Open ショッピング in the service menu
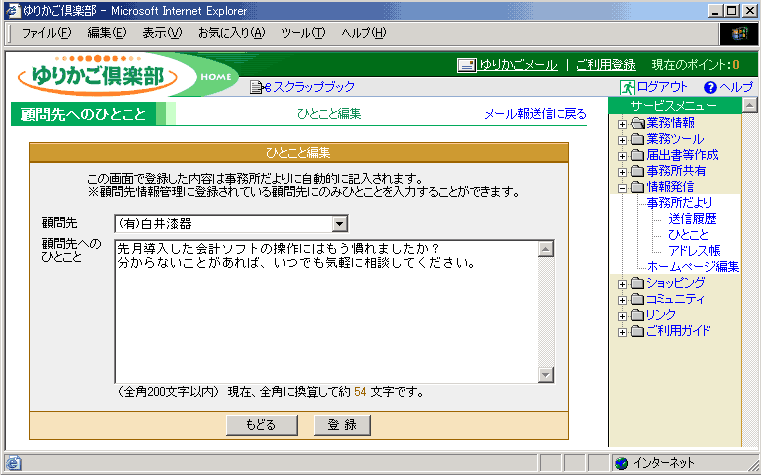Image resolution: width=761 pixels, height=475 pixels. [676, 283]
